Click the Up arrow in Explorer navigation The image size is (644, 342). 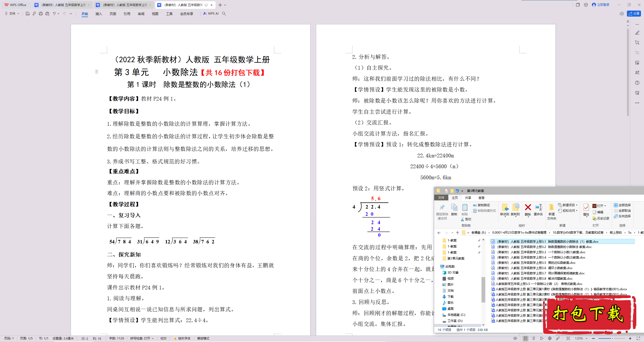click(x=458, y=233)
